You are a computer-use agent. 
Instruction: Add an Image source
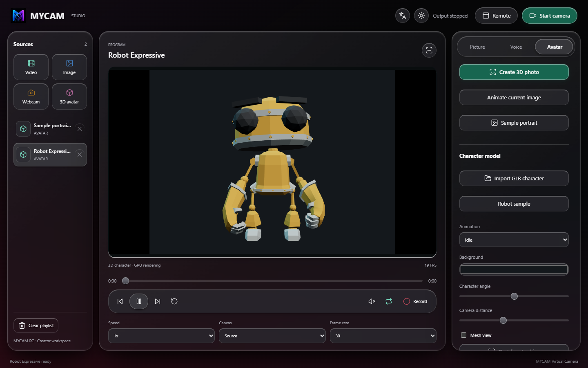[69, 67]
